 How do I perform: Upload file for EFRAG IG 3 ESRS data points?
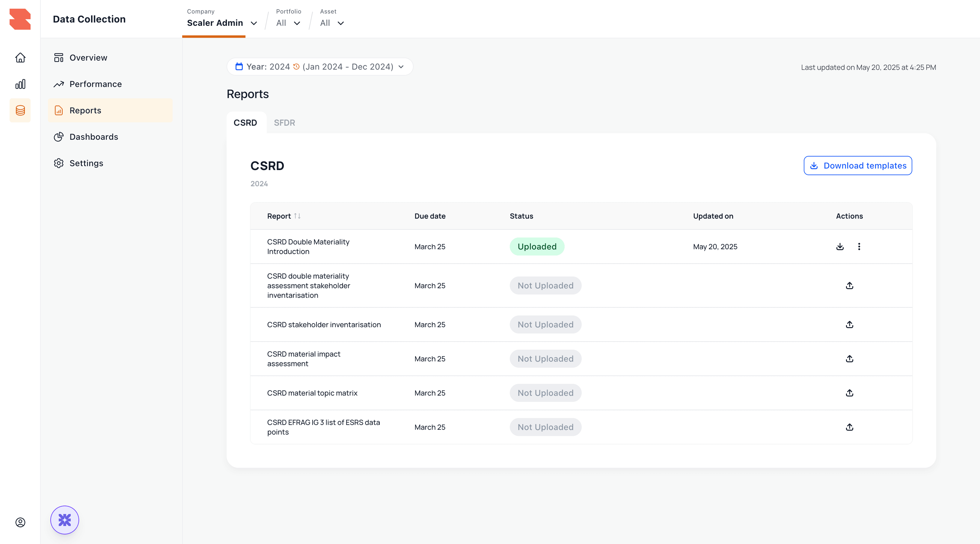pos(850,427)
